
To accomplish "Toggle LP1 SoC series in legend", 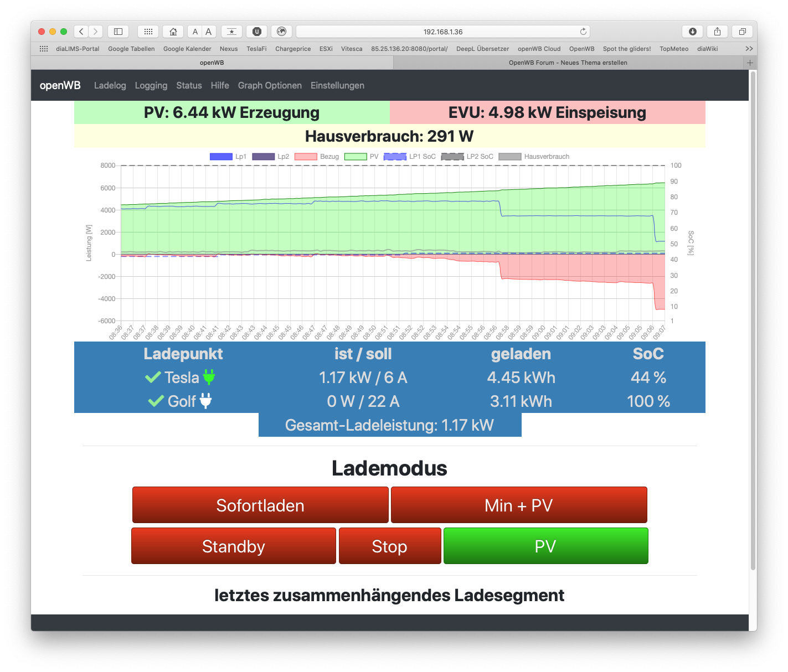I will [410, 157].
